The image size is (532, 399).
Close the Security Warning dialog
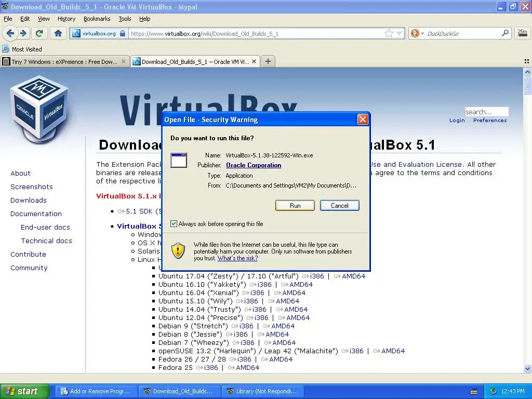click(x=363, y=119)
